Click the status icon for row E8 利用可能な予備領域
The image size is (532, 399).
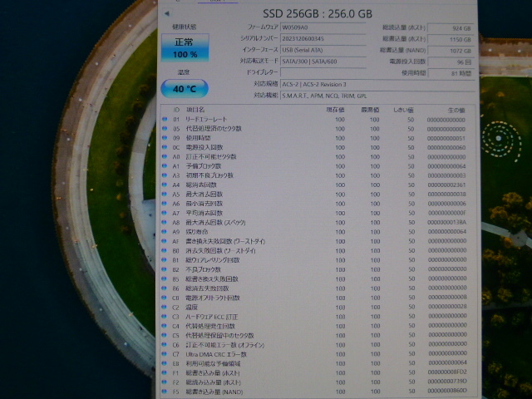click(165, 363)
